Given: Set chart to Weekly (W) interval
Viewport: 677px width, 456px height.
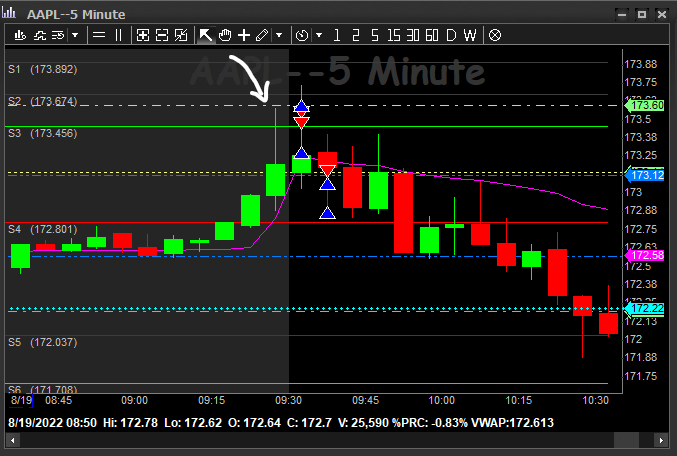Looking at the screenshot, I should pos(469,35).
